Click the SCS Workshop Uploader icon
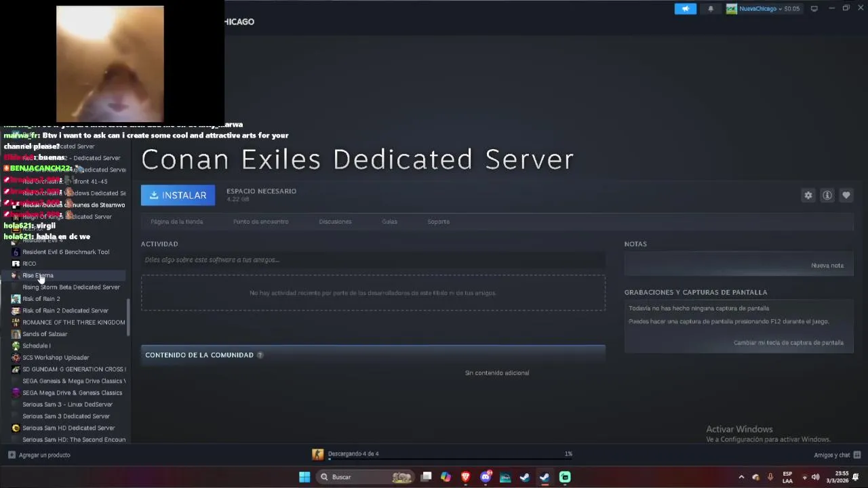This screenshot has width=868, height=488. click(x=16, y=358)
